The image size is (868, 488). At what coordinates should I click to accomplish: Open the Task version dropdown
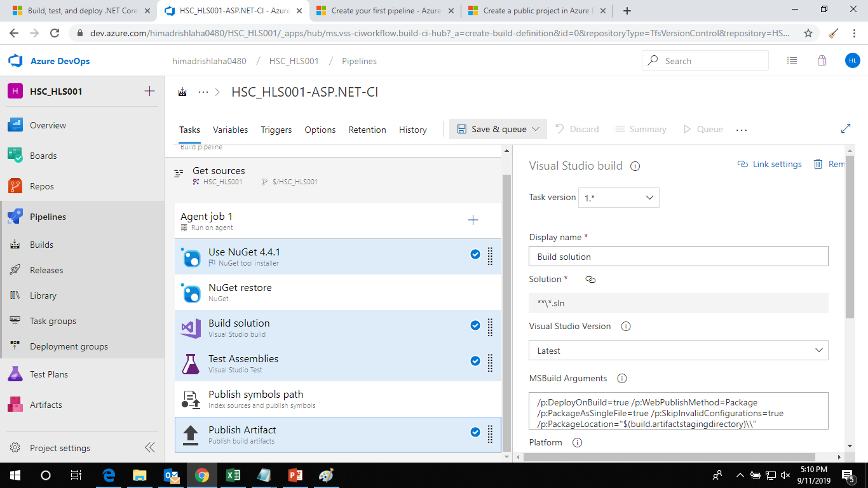pos(618,197)
